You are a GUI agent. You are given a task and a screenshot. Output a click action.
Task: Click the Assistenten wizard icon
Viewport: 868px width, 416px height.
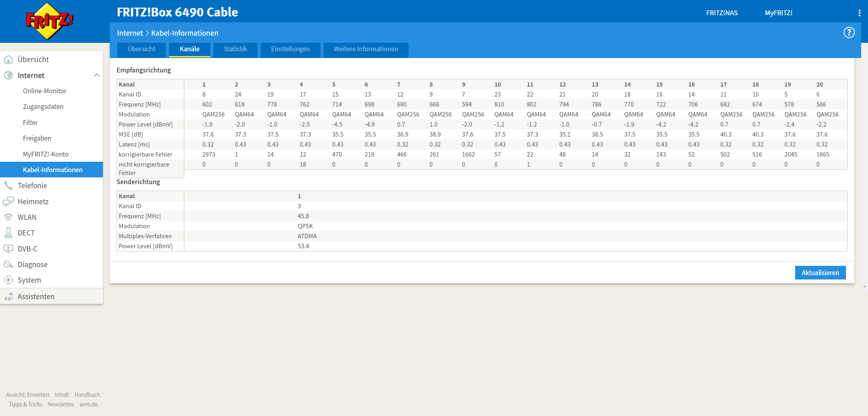coord(8,296)
